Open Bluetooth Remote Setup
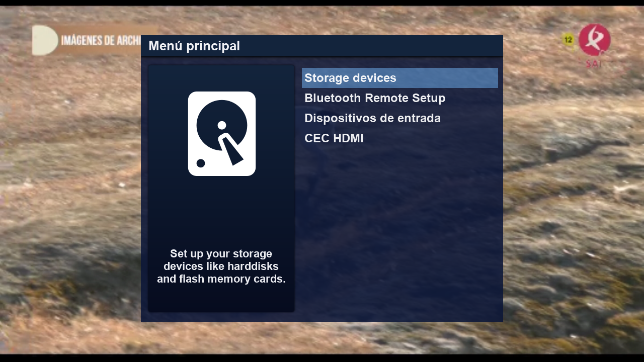 [375, 98]
